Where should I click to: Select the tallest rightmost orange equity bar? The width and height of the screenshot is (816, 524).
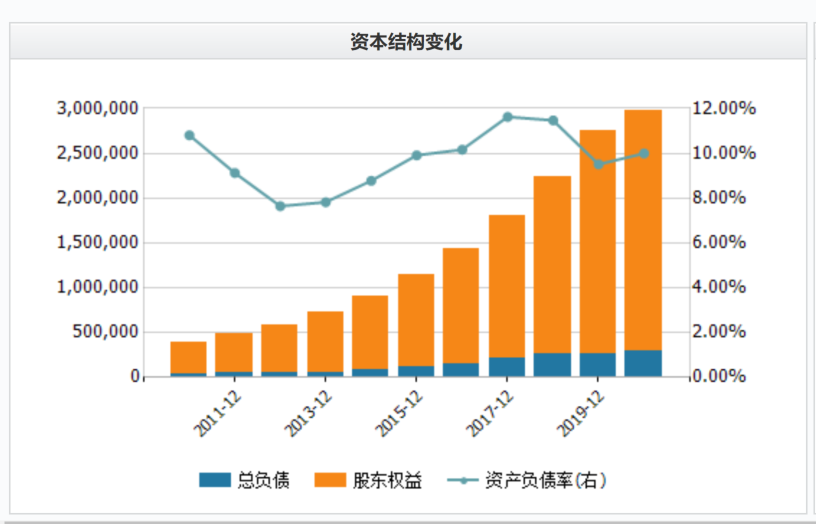click(x=643, y=230)
